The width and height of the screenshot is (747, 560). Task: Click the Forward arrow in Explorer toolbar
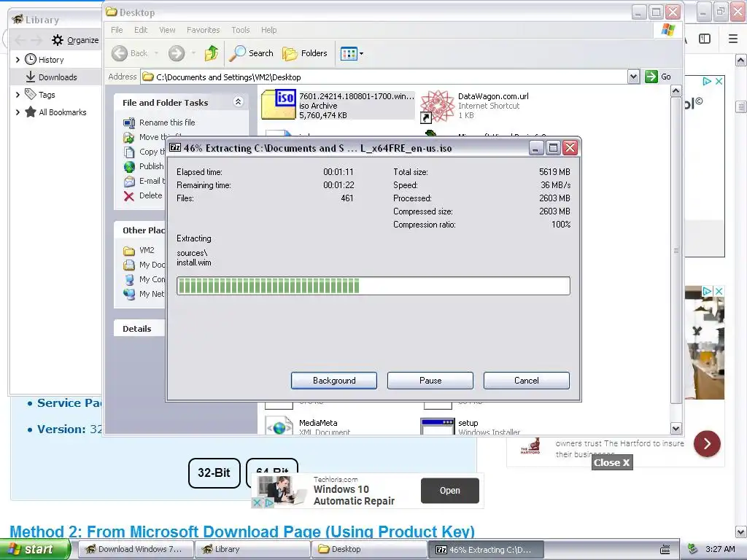coord(177,53)
